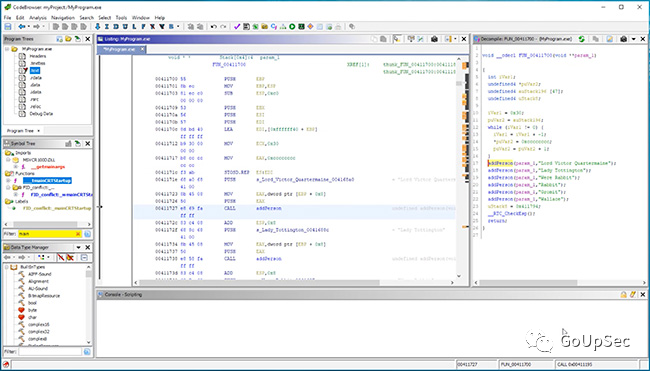Close the Symbol Tree panel
Image resolution: width=650 pixels, height=371 pixels.
(87, 143)
